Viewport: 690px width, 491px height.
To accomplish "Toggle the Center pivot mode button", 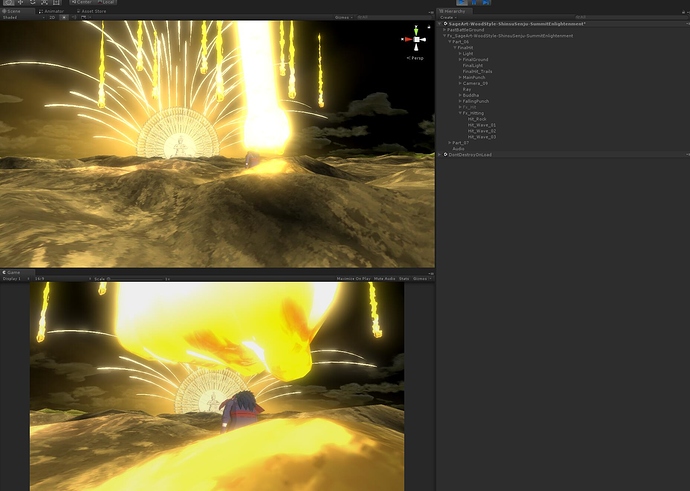I will click(81, 2).
